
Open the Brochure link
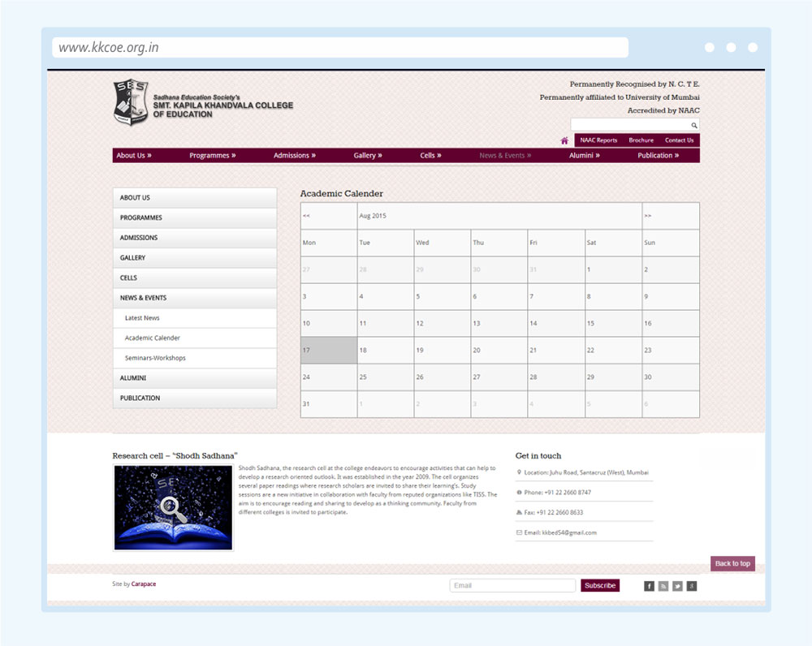(641, 140)
